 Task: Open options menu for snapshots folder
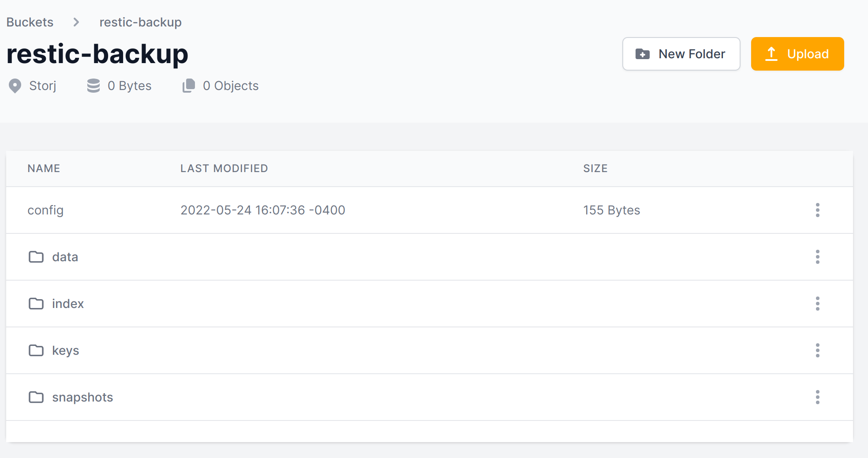[817, 397]
